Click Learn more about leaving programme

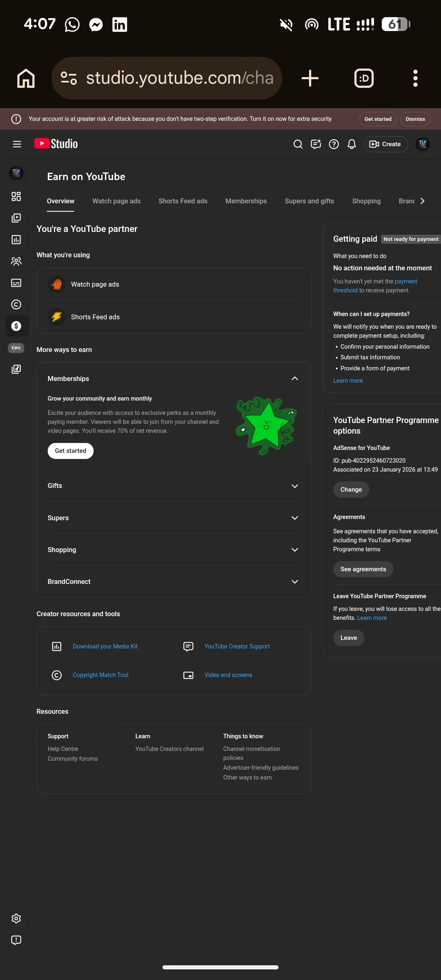(x=372, y=618)
